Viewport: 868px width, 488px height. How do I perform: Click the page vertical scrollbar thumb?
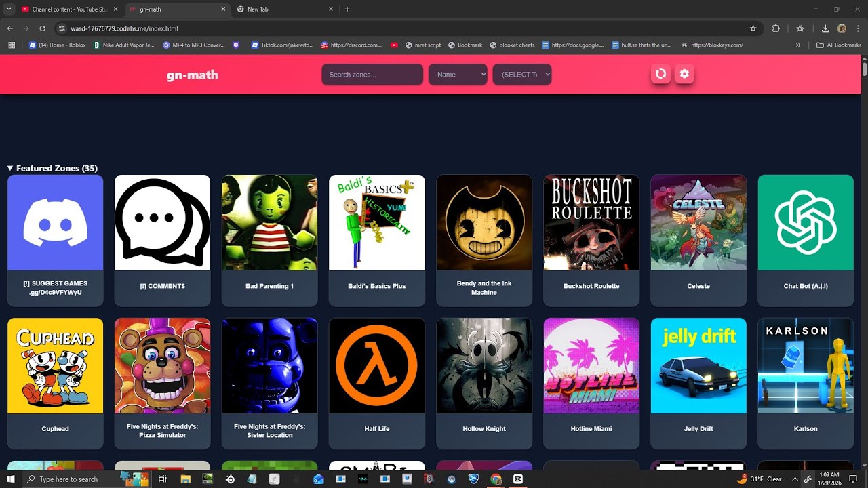(865, 68)
